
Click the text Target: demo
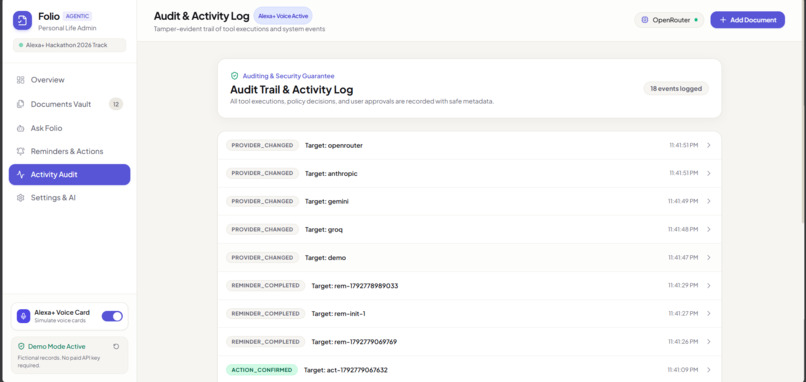click(325, 258)
